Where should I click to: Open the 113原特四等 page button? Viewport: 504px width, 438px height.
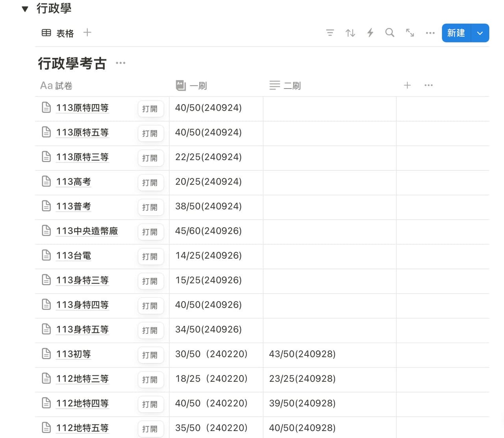pos(150,109)
